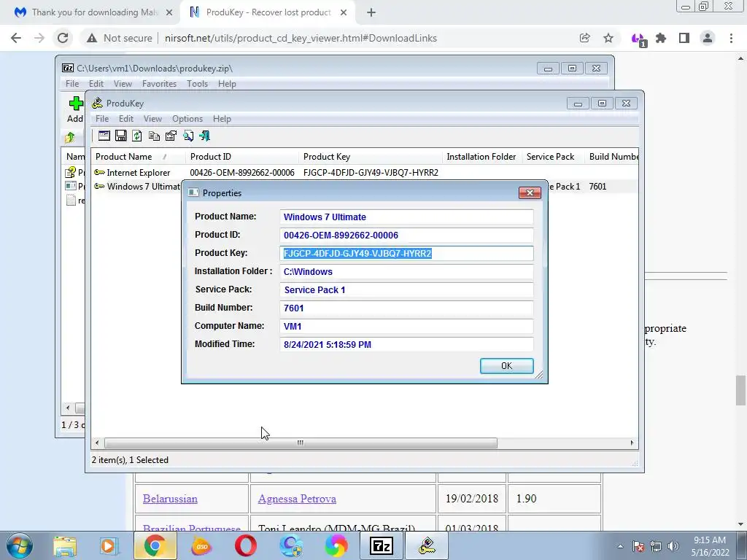Click the Installation Folder field C:\Windows
This screenshot has height=560, width=747.
tap(406, 271)
